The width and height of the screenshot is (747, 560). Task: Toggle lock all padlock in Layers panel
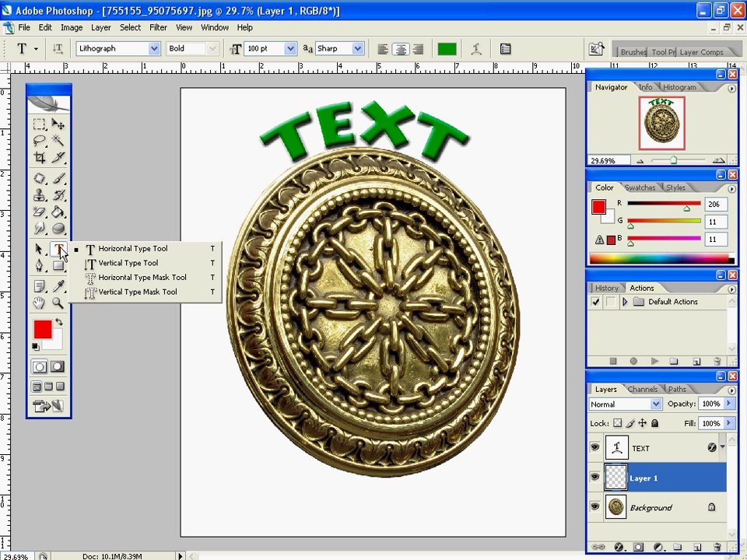[654, 423]
